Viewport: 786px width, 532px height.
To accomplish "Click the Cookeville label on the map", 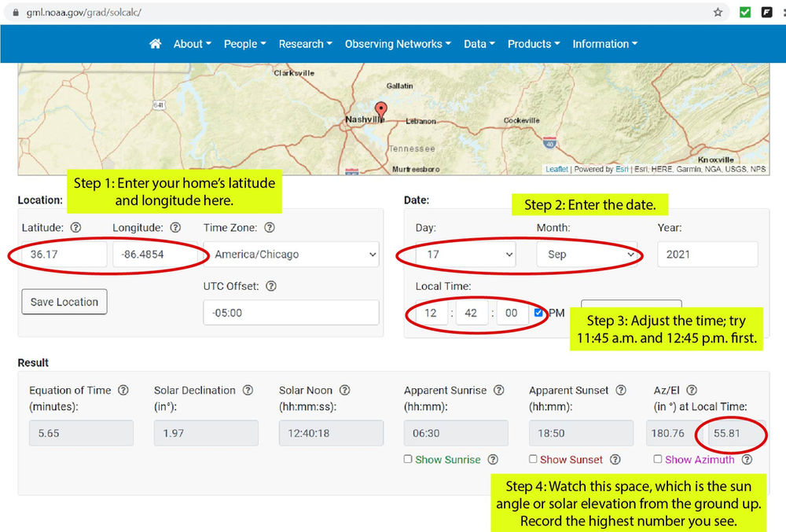I will coord(522,120).
